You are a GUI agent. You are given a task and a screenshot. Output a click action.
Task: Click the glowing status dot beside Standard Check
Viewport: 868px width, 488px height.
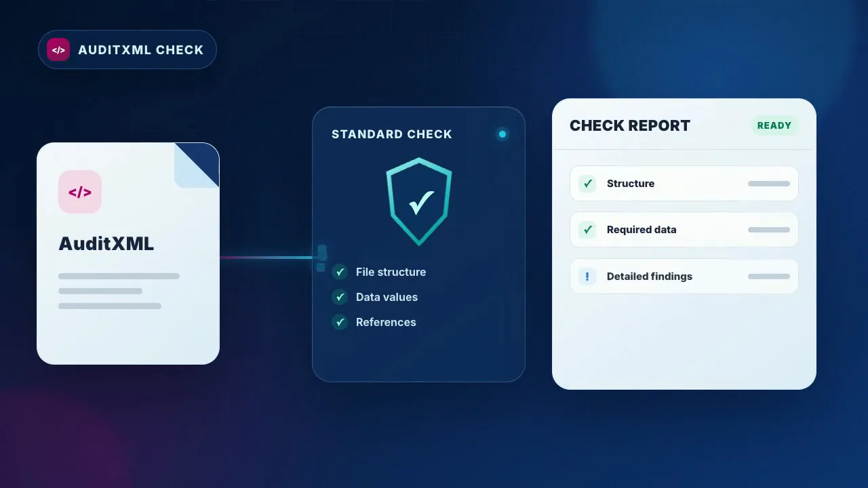point(502,134)
